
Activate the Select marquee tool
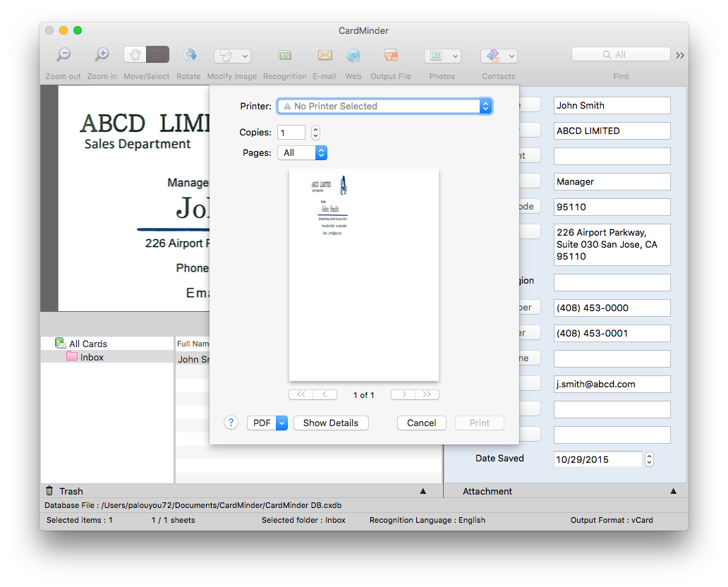[158, 55]
